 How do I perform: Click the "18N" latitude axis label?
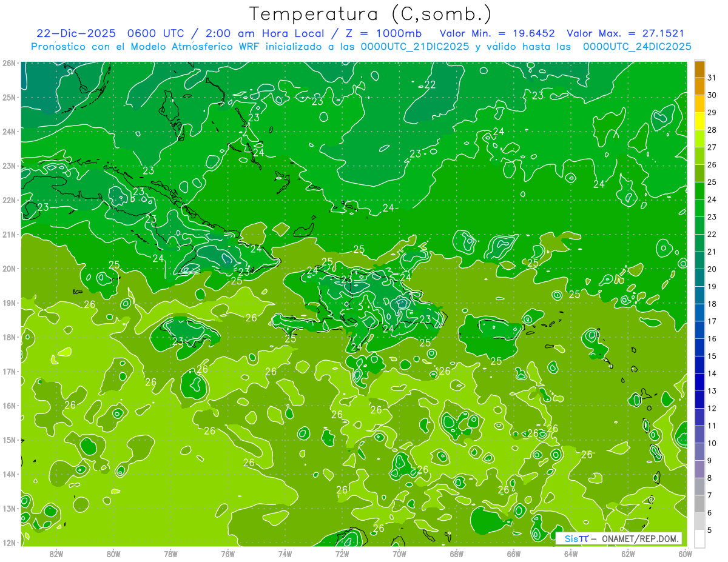click(x=8, y=337)
